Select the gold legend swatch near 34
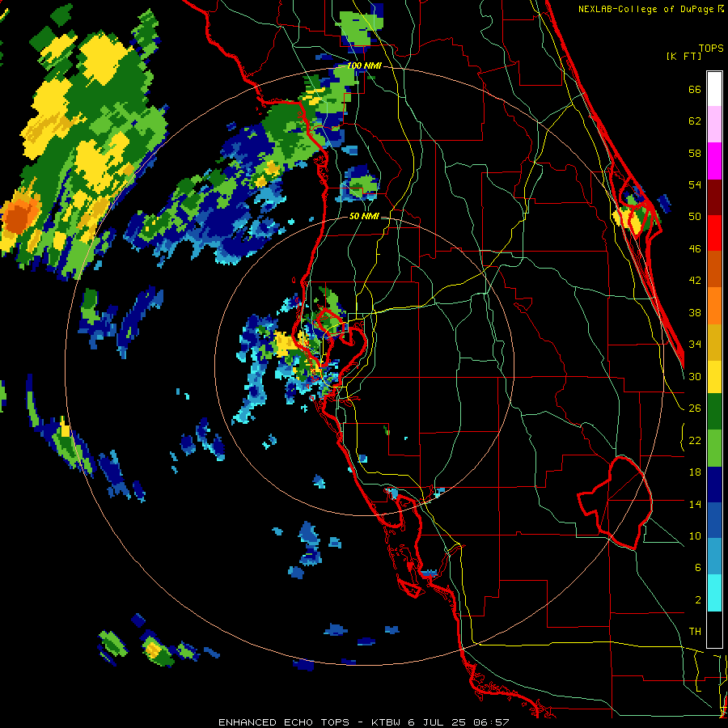The width and height of the screenshot is (728, 728). (x=714, y=342)
